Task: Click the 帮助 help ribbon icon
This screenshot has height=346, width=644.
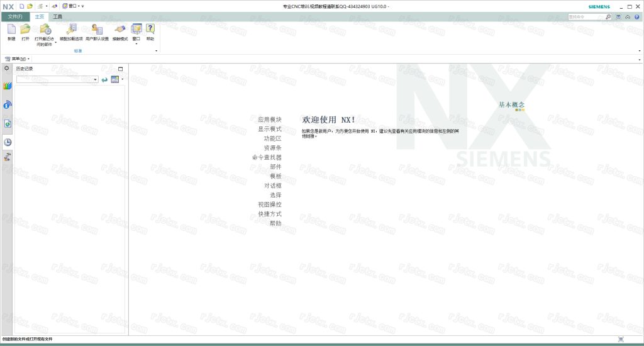Action: (150, 30)
